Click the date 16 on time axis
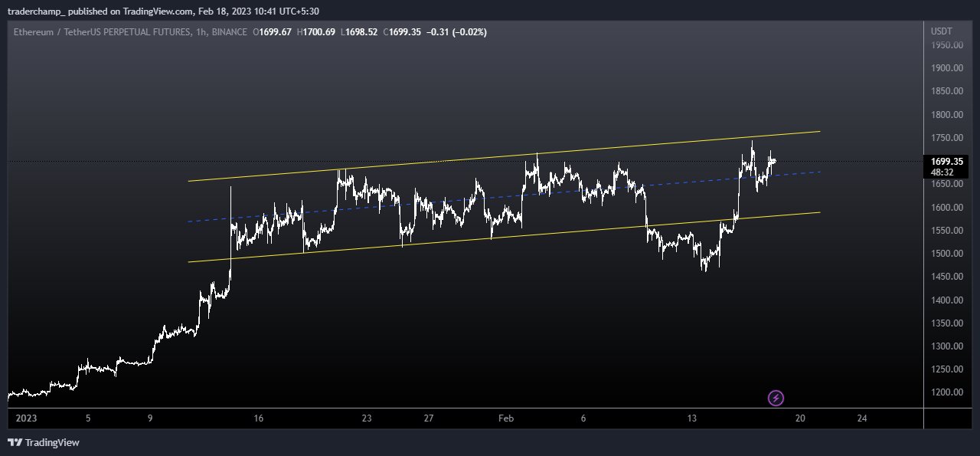Image resolution: width=980 pixels, height=456 pixels. (259, 418)
